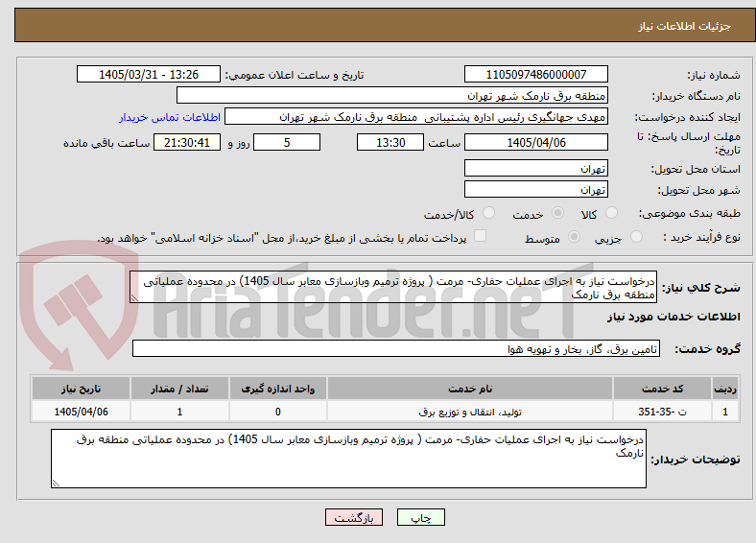This screenshot has height=543, width=756.
Task: Click service name cell تولید، انتقال و توزیع برق
Action: click(x=470, y=412)
